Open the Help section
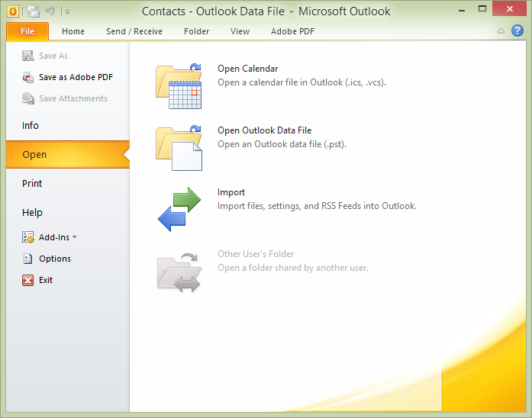Image resolution: width=532 pixels, height=418 pixels. (32, 213)
